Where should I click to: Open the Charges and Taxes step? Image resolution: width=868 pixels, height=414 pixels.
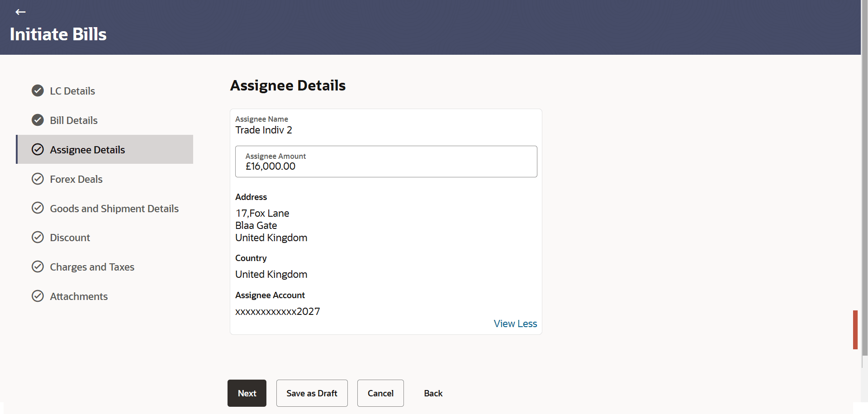pyautogui.click(x=92, y=267)
